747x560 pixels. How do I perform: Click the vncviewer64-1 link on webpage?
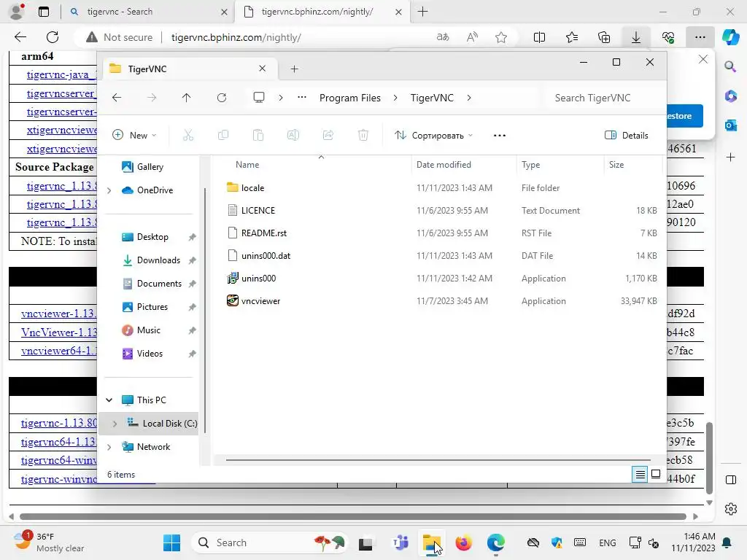[x=58, y=351]
